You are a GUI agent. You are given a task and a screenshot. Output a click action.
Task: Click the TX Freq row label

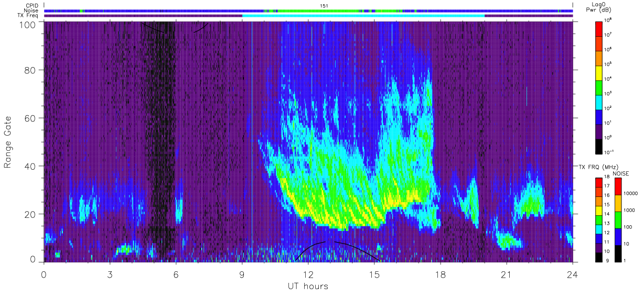[28, 16]
